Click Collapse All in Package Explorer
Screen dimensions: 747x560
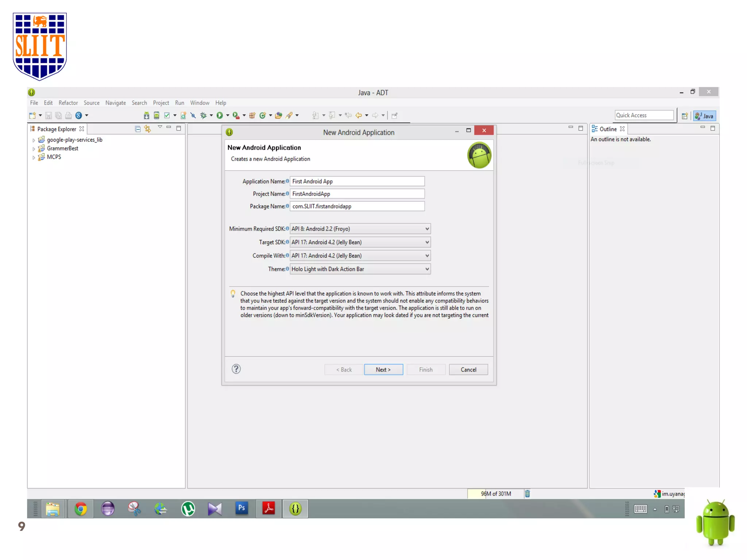pos(138,129)
